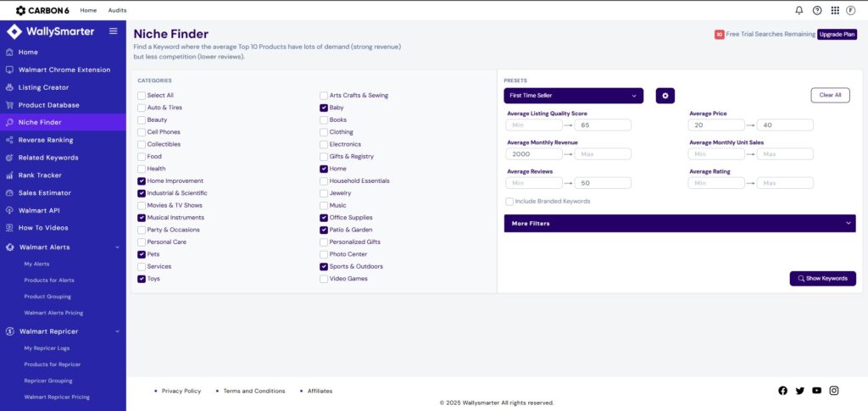Click the Average Price Max field
The height and width of the screenshot is (411, 868).
pos(785,125)
